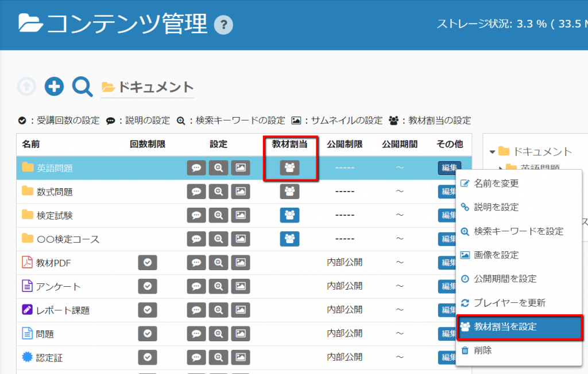Click blue material assignment icon for 〇〇検定コース
588x374 pixels.
pos(289,239)
